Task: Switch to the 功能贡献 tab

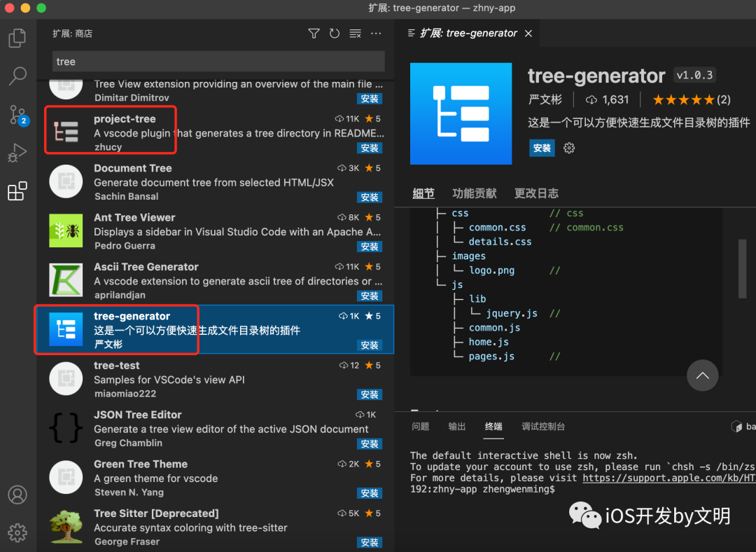Action: pos(475,193)
